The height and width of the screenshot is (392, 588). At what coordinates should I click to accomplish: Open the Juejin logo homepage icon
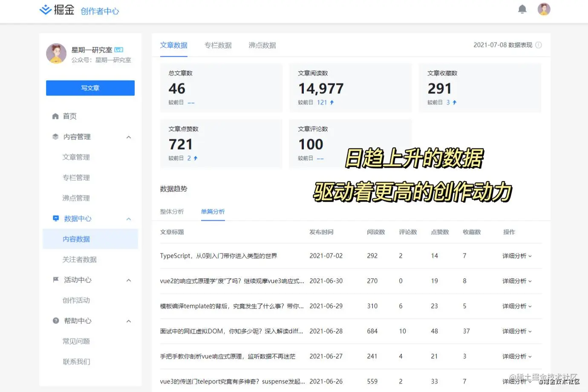coord(46,9)
